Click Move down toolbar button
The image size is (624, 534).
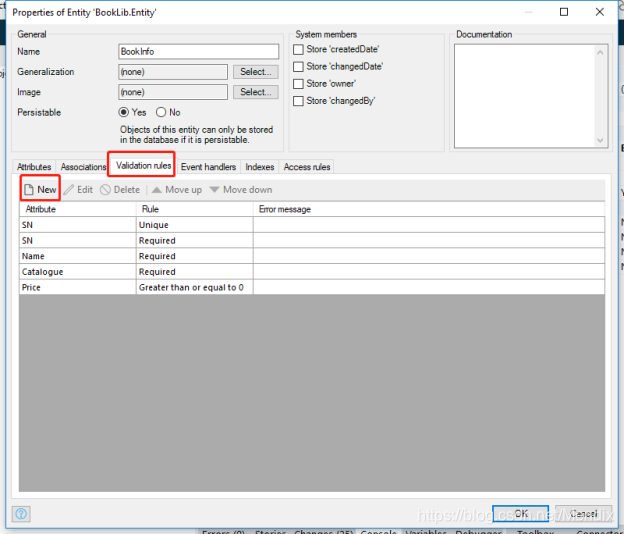click(241, 189)
